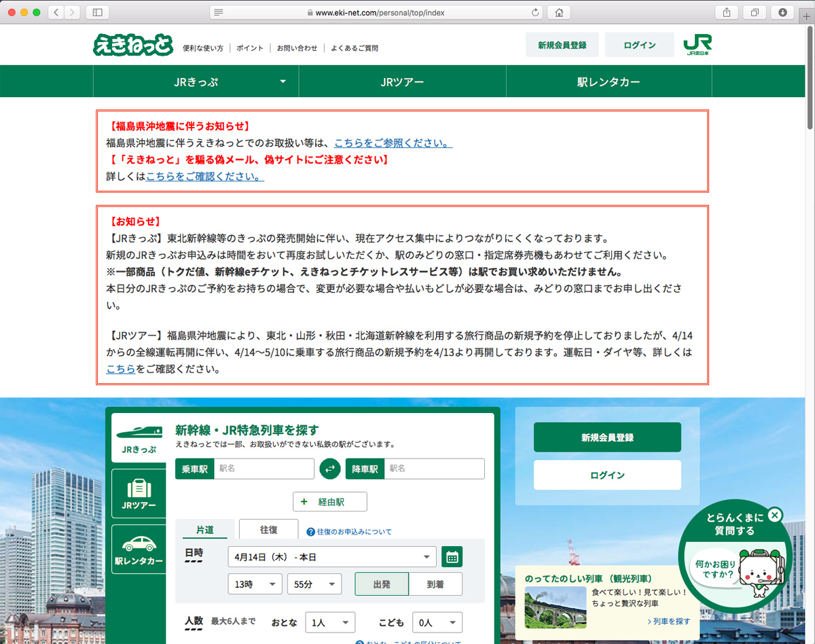Close the Torankuma chat widget
Image resolution: width=815 pixels, height=644 pixels.
[775, 515]
